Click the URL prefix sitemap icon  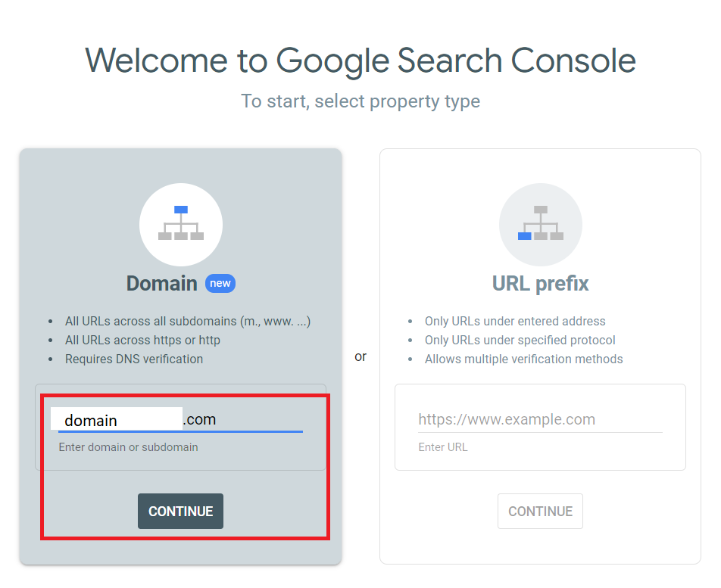tap(540, 224)
